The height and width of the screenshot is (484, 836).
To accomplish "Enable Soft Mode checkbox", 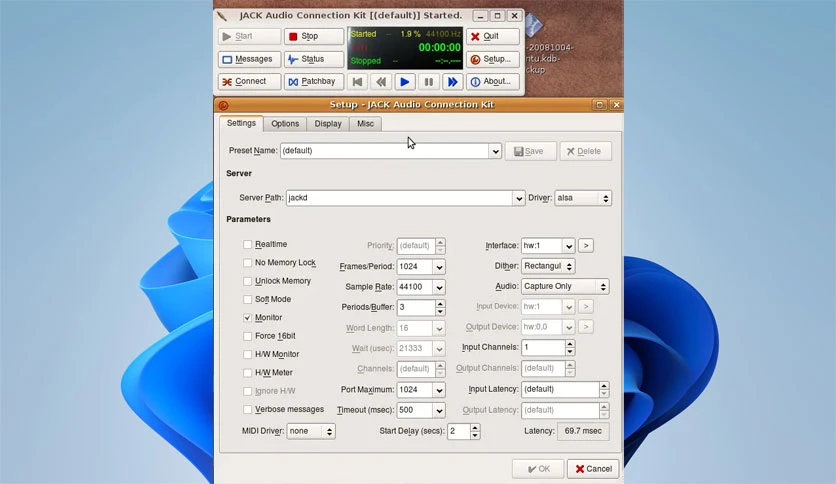I will click(247, 300).
